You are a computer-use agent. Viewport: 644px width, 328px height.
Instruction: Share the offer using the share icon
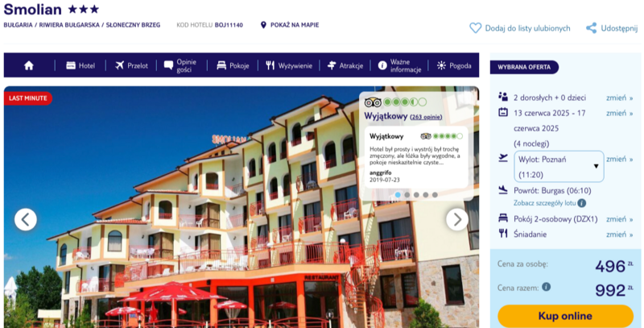591,28
